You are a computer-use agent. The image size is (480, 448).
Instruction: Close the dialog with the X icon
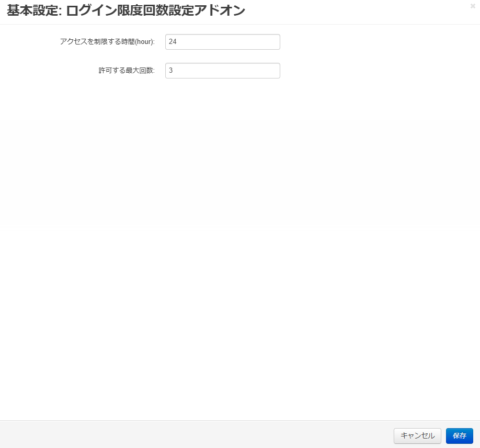click(x=473, y=6)
